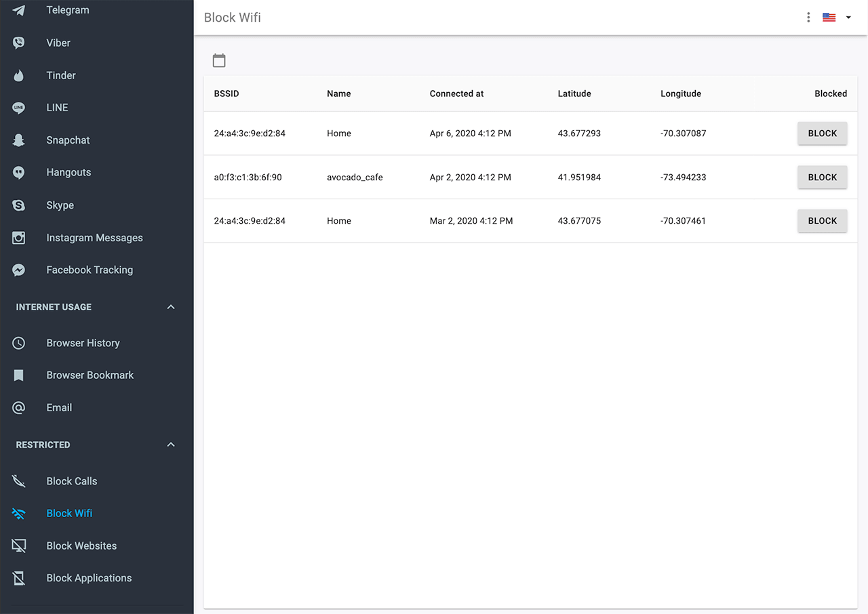Click the Tinder flame icon
This screenshot has height=614, width=868.
(x=19, y=75)
